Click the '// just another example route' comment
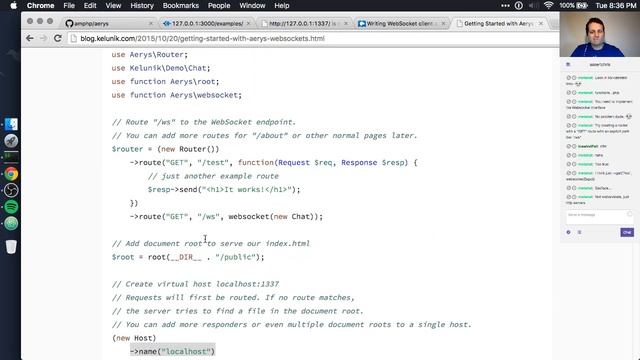 pyautogui.click(x=213, y=176)
